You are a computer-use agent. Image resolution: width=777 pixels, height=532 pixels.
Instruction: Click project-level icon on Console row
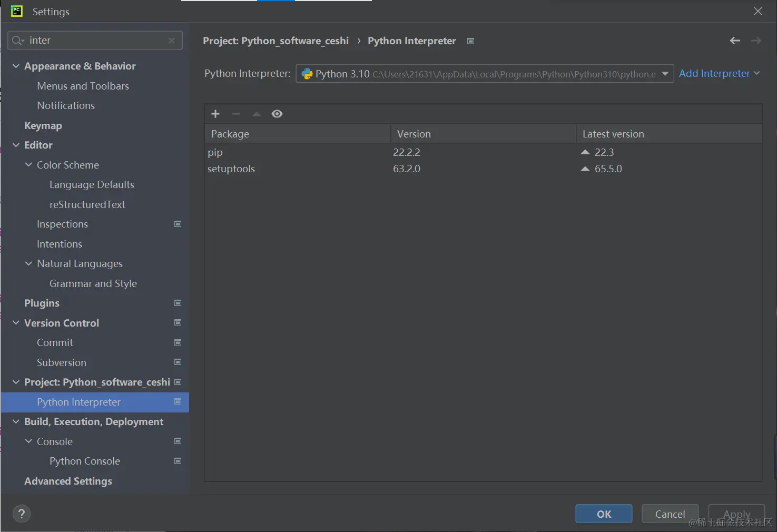pyautogui.click(x=178, y=441)
